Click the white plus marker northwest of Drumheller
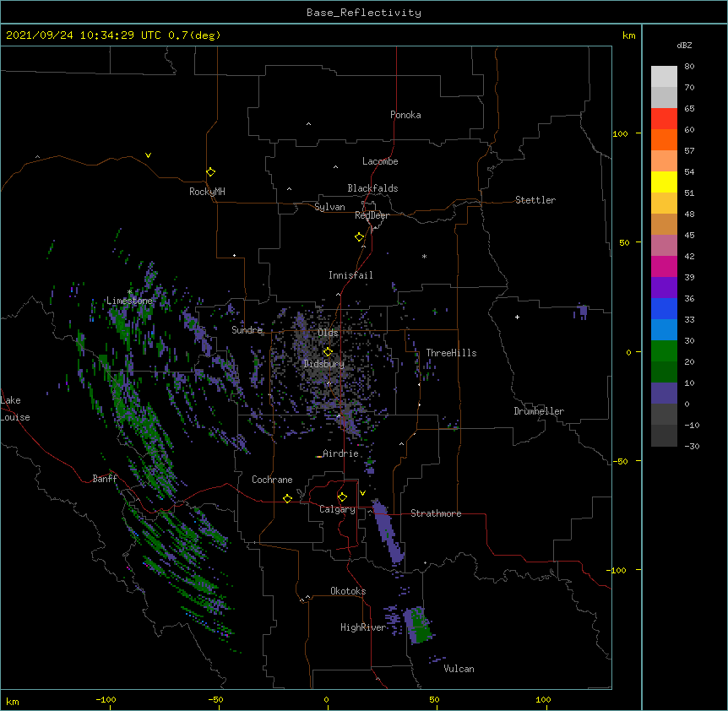Screen dimensions: 728x711 517,317
